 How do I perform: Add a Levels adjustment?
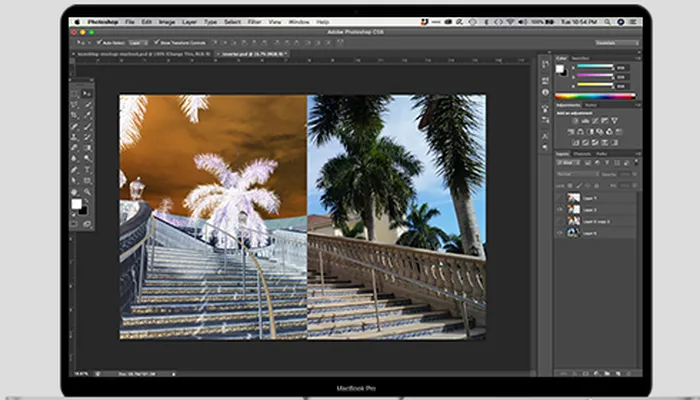(585, 121)
